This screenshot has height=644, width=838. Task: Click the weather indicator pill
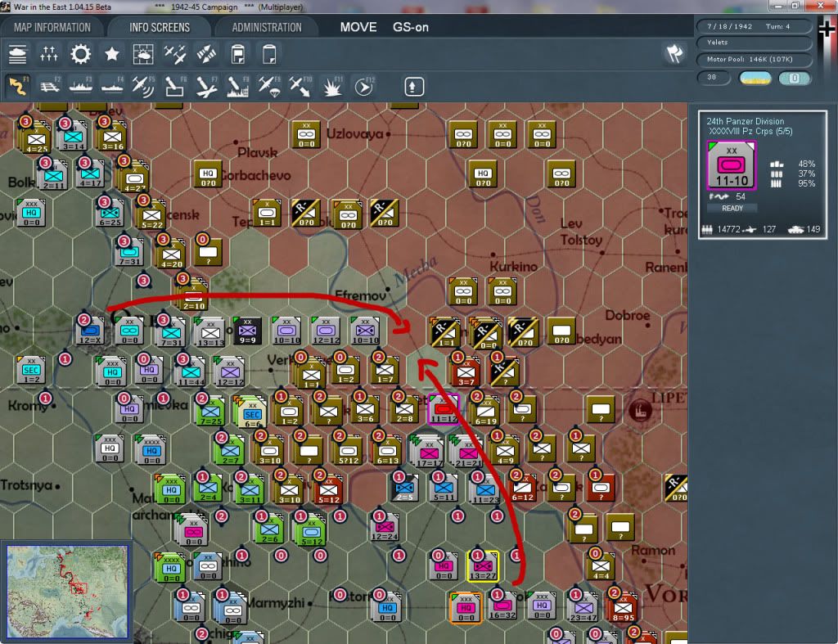click(755, 79)
